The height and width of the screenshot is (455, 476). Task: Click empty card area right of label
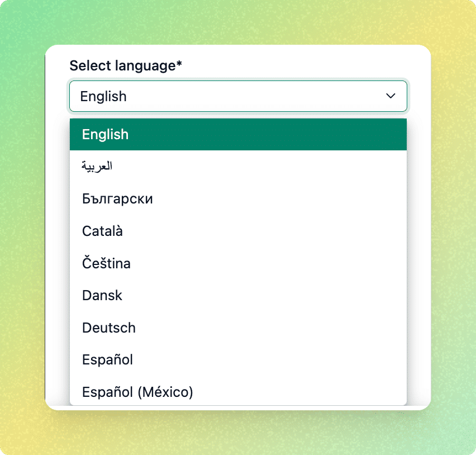click(x=307, y=64)
